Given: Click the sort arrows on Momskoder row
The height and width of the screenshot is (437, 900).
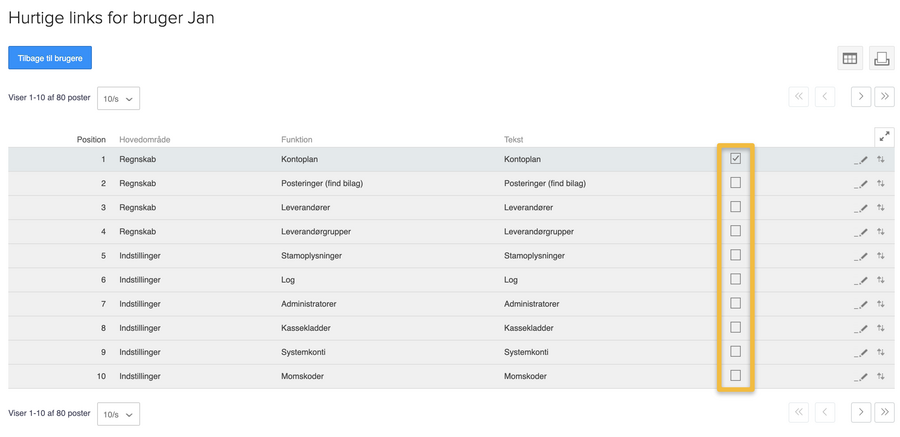Looking at the screenshot, I should (880, 376).
